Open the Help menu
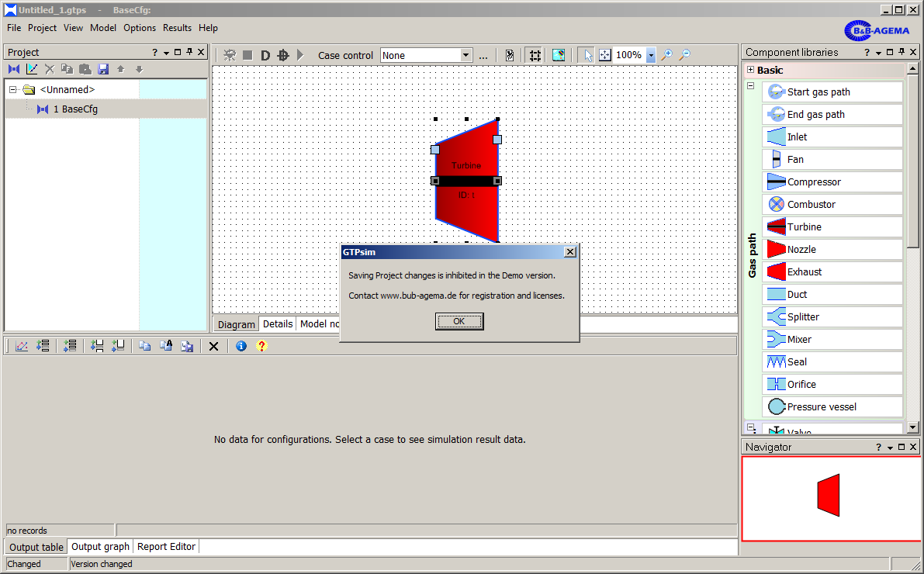This screenshot has width=924, height=574. tap(208, 28)
